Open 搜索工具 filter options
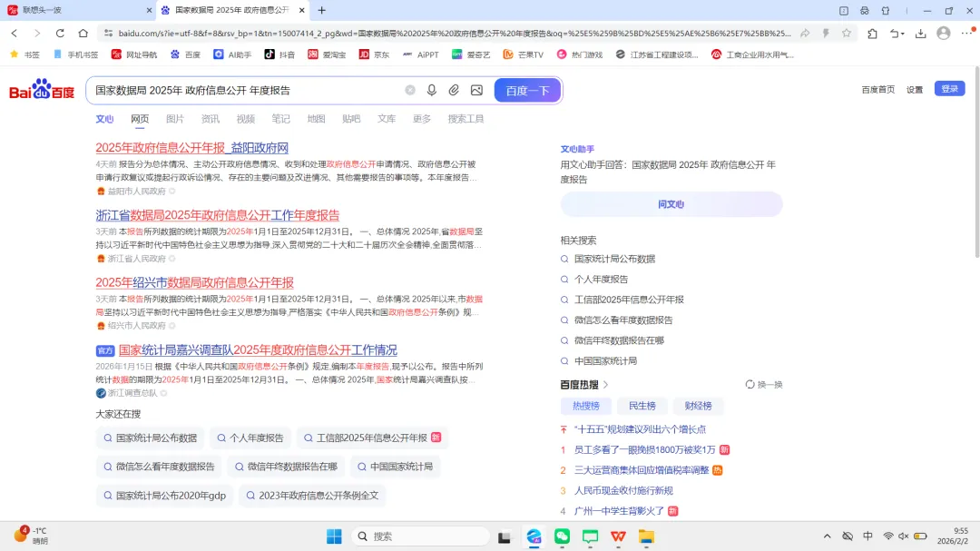The image size is (980, 551). point(465,119)
